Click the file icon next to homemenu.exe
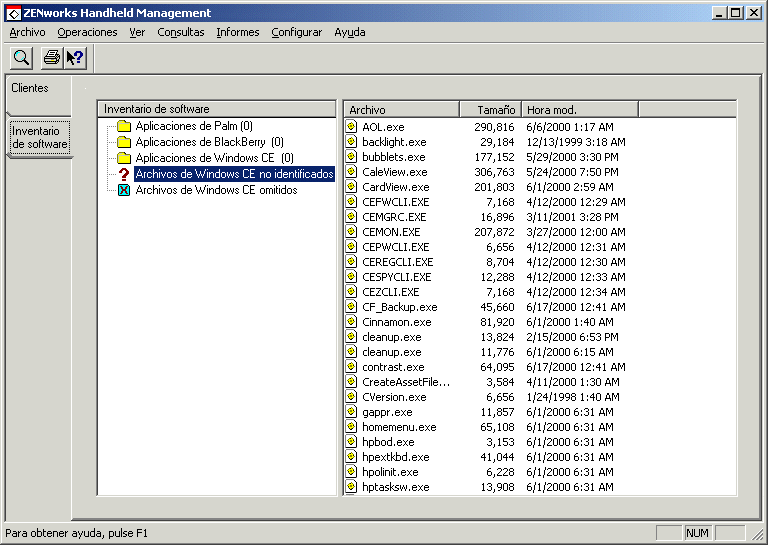This screenshot has height=545, width=768. click(x=351, y=427)
